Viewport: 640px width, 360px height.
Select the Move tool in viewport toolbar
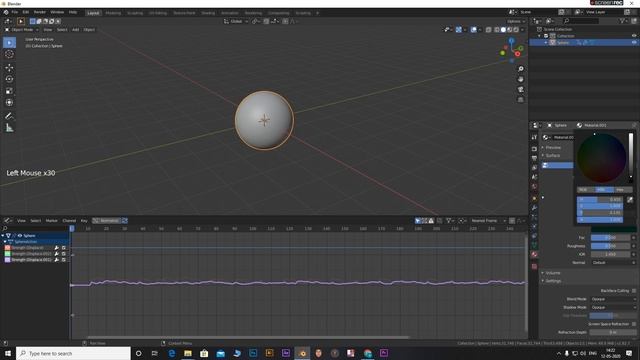coord(9,68)
